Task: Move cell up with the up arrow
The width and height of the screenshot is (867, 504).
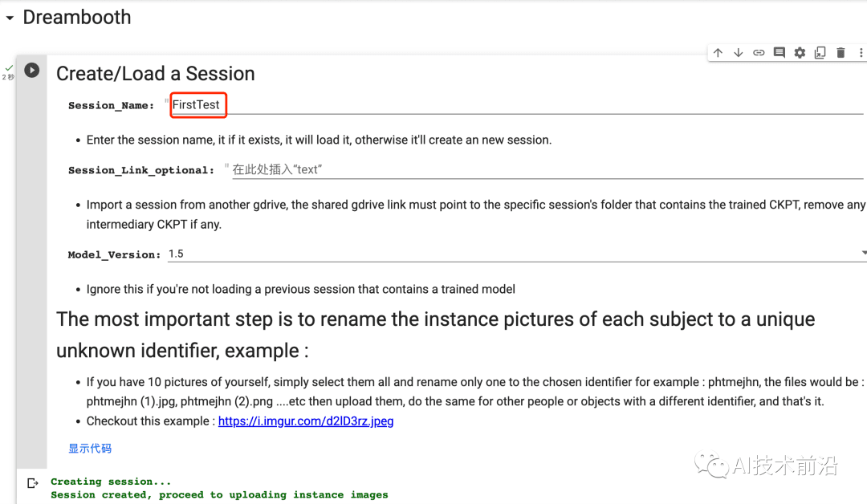Action: pos(718,53)
